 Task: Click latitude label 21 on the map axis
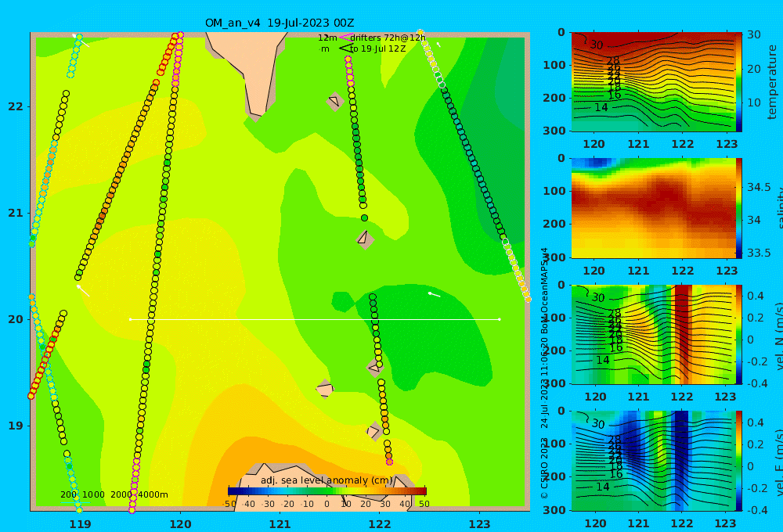click(x=15, y=213)
